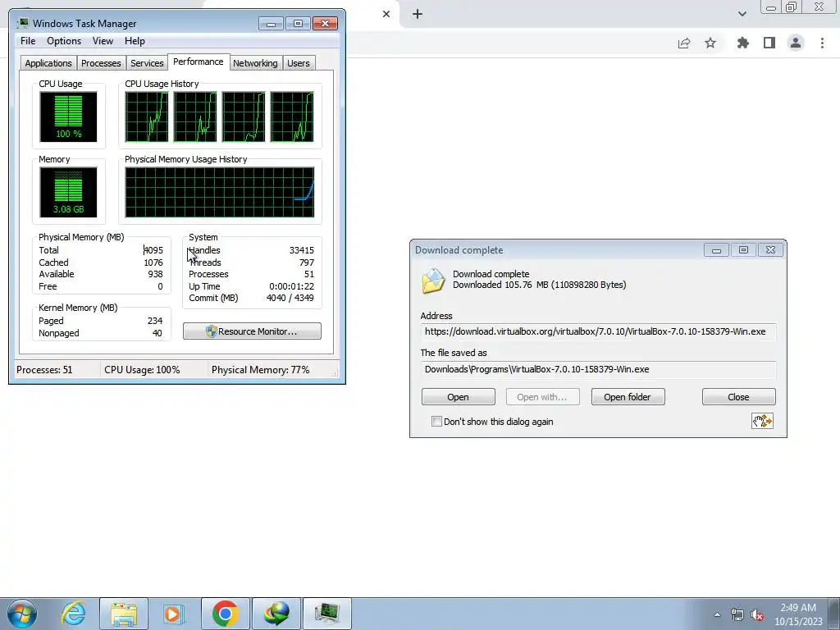Click the Task Manager title bar icon
Viewport: 840px width, 630px height.
pos(23,23)
